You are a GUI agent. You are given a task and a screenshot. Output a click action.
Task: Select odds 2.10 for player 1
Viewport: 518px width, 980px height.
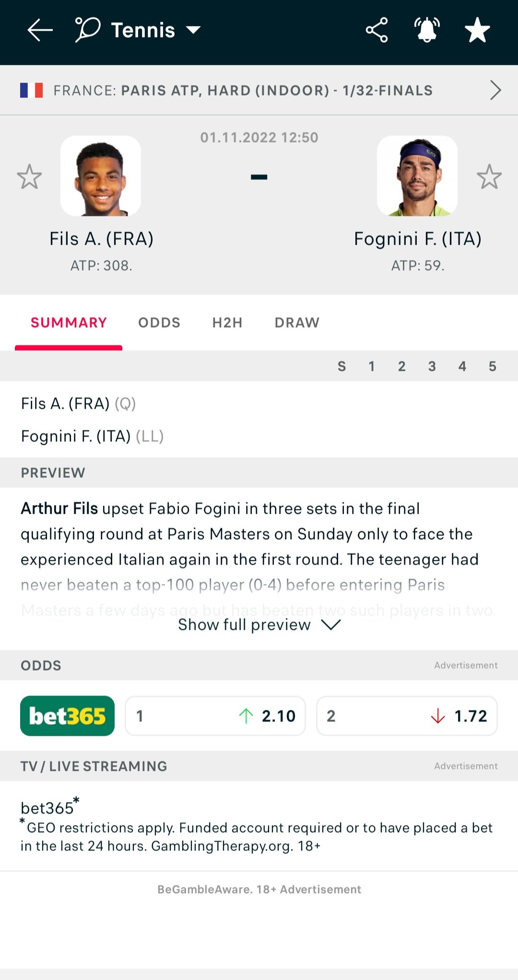click(215, 716)
